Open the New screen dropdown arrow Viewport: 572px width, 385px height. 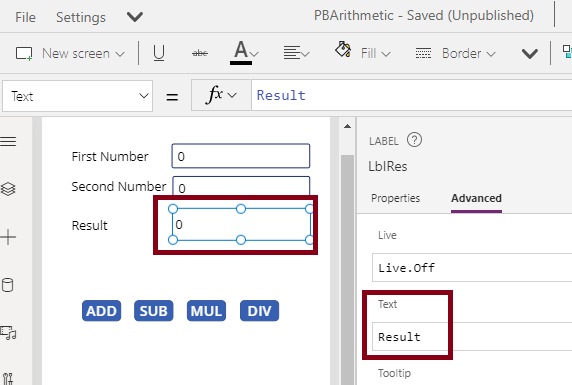(120, 54)
